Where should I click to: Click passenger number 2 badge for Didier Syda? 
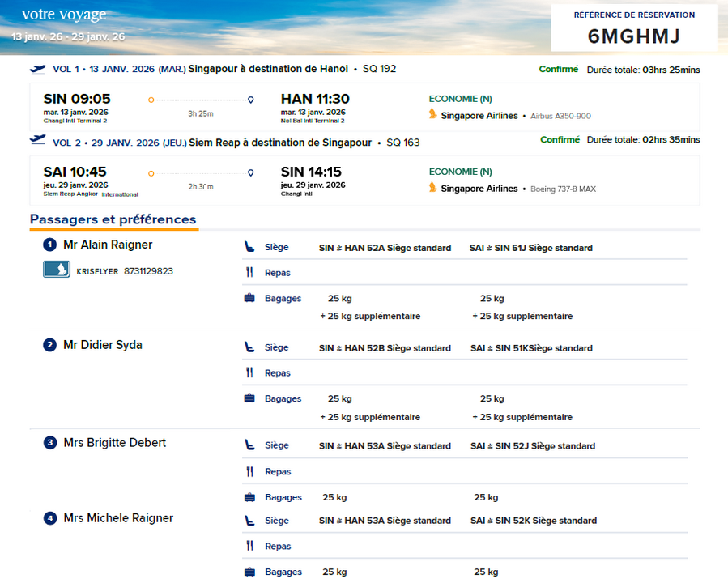tap(49, 345)
